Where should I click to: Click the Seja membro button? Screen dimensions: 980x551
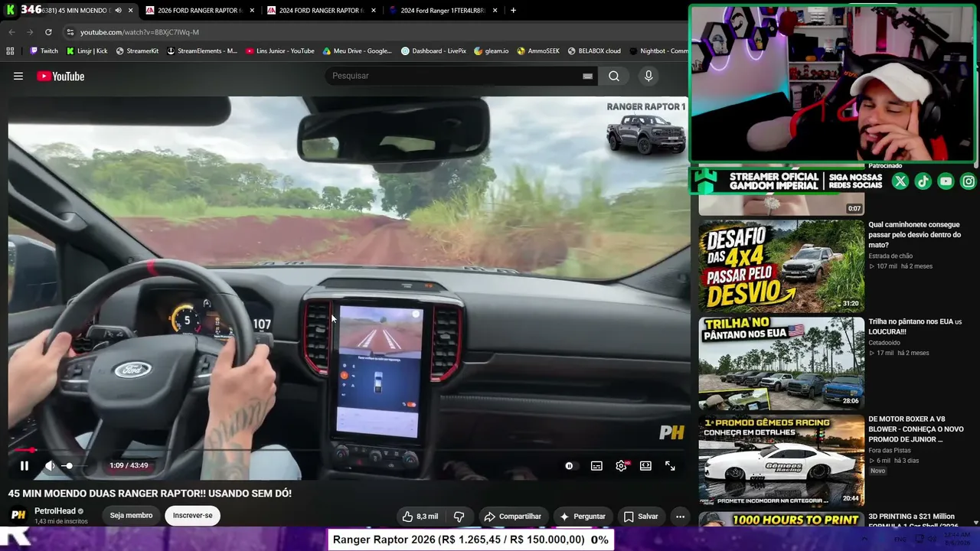click(131, 516)
